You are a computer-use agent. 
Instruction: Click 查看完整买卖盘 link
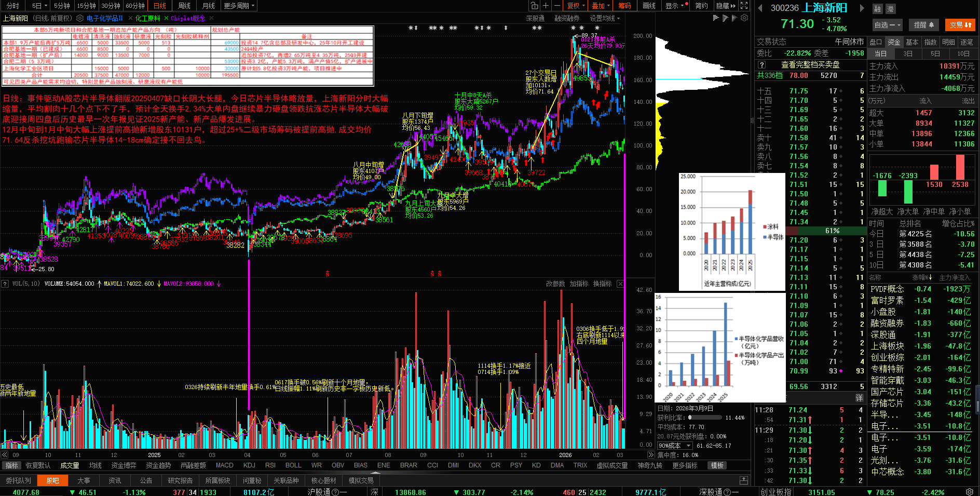810,65
